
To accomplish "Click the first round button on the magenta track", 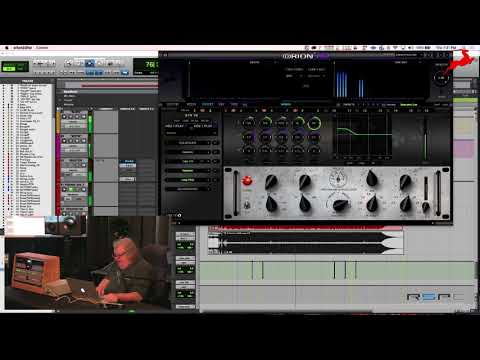I will click(x=64, y=141).
